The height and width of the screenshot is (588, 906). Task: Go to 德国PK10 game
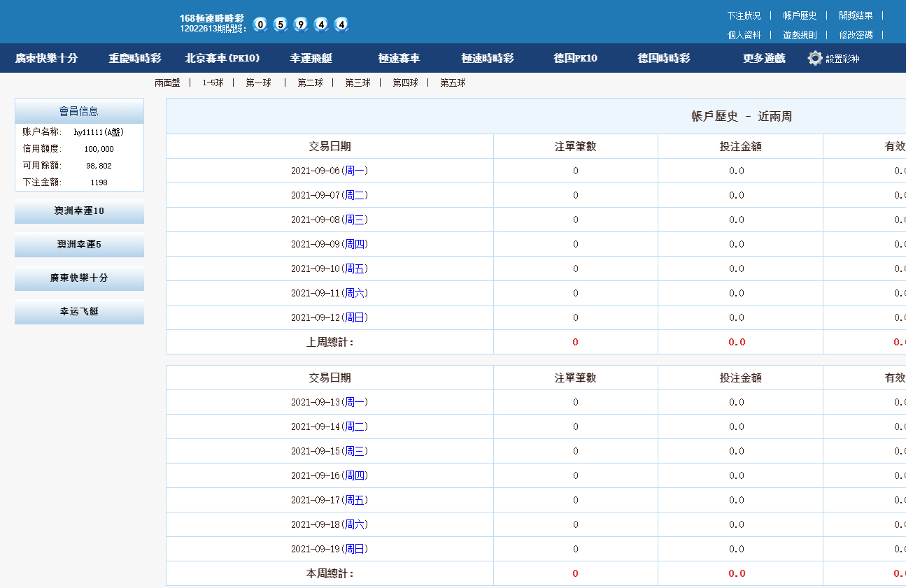pos(575,58)
